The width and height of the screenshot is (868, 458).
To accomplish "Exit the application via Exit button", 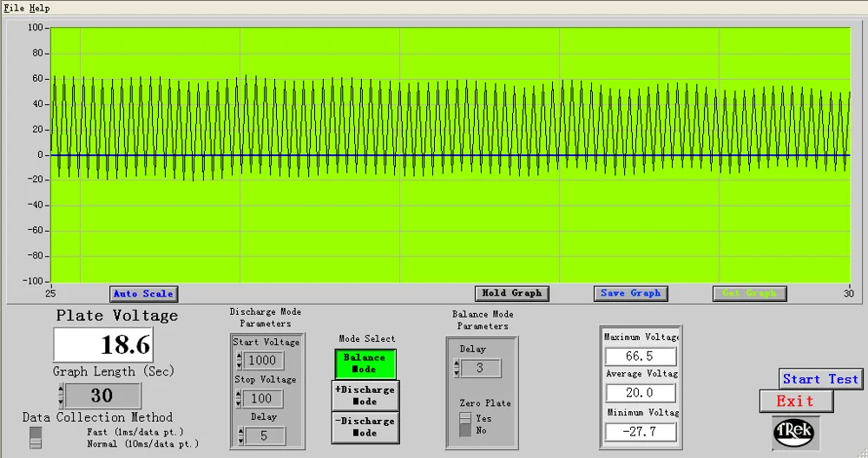I will [x=795, y=401].
